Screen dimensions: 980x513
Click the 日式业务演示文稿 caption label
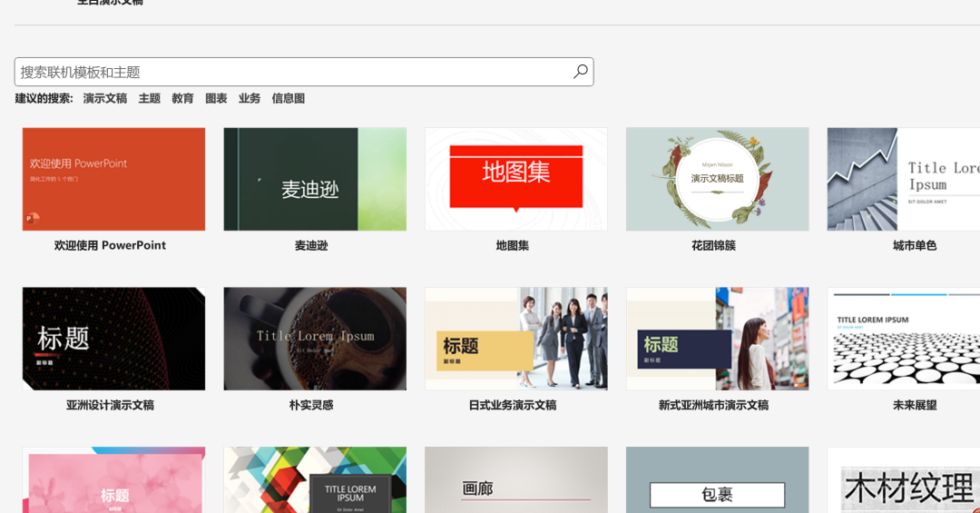click(x=513, y=405)
